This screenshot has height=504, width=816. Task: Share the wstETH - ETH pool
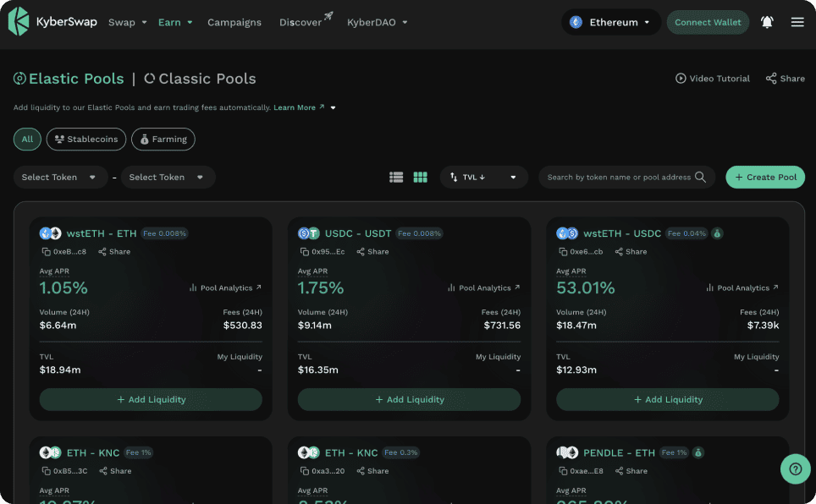tap(114, 252)
